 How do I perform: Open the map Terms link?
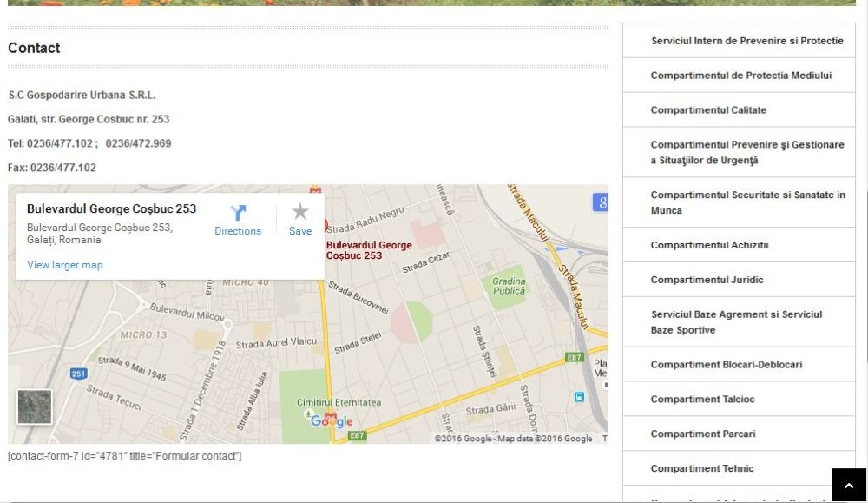[605, 438]
